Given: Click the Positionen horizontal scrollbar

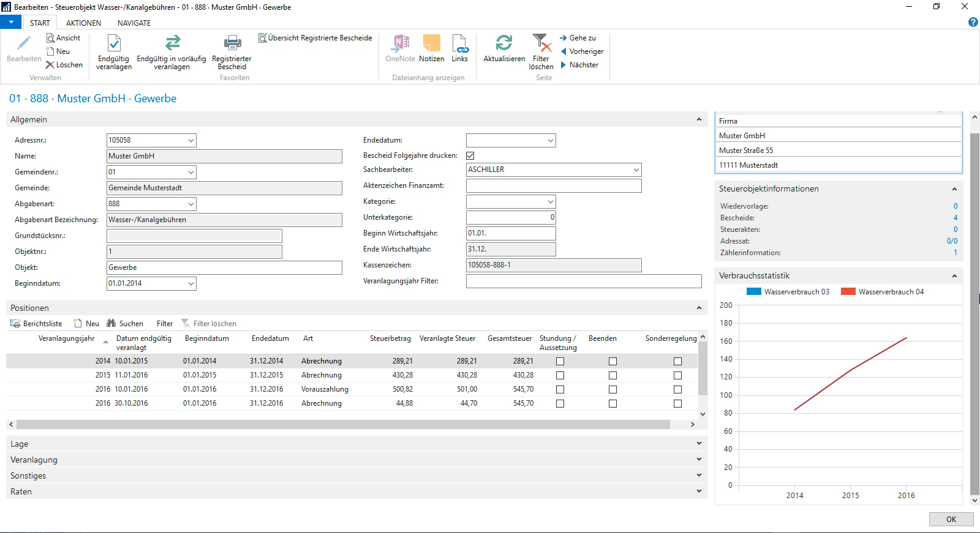Looking at the screenshot, I should tap(343, 424).
